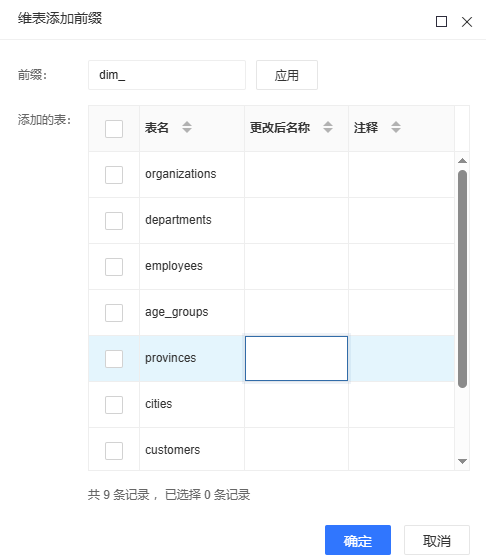This screenshot has width=486, height=560.
Task: Sort by 更改后名称 column sort icon
Action: click(328, 127)
